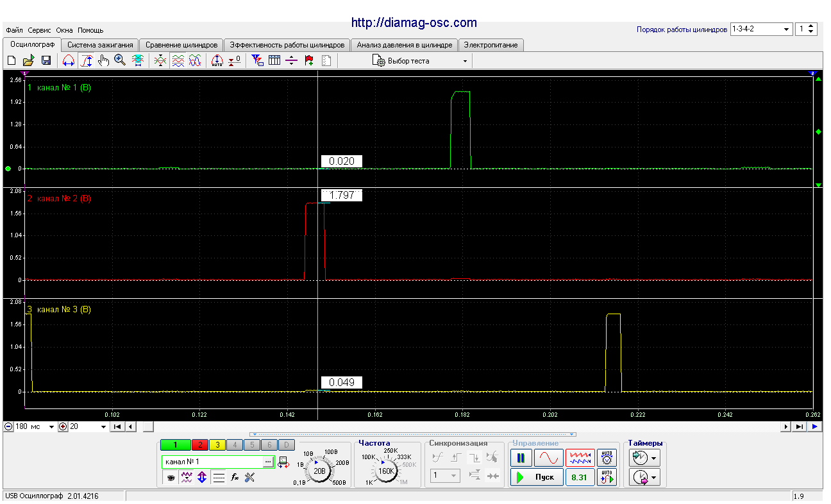Image resolution: width=831 pixels, height=504 pixels.
Task: Click the blue vertical arrows channel icon
Action: [x=202, y=477]
